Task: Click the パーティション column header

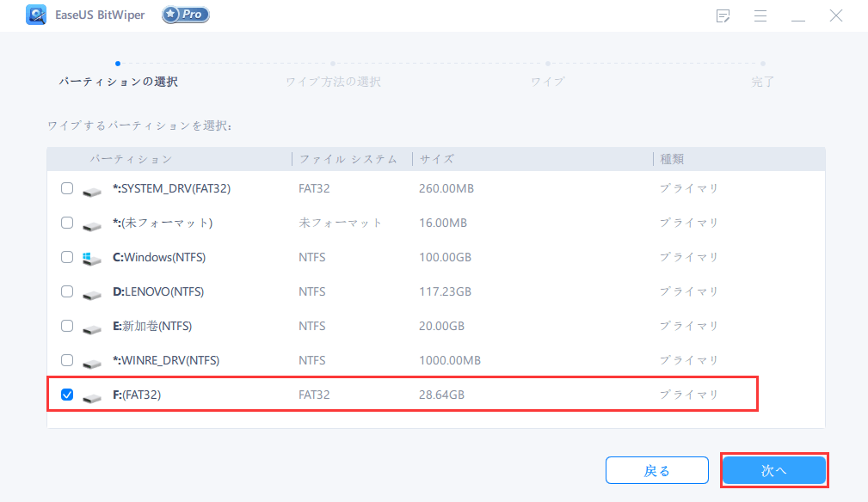Action: coord(131,159)
